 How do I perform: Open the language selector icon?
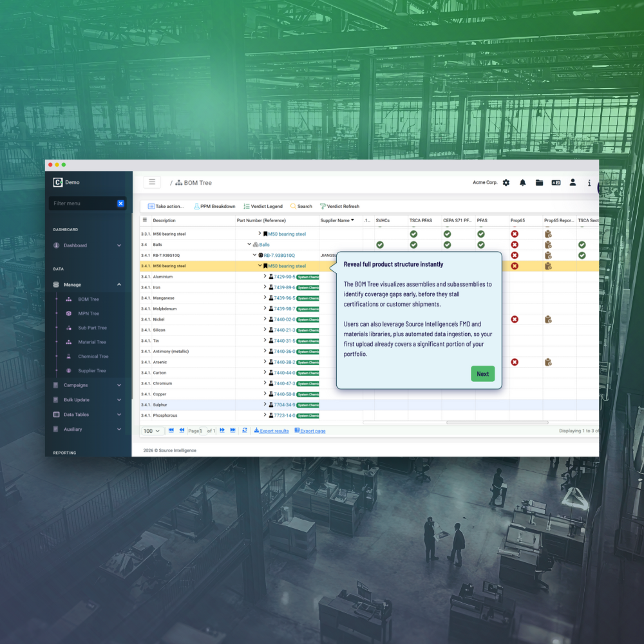point(556,183)
